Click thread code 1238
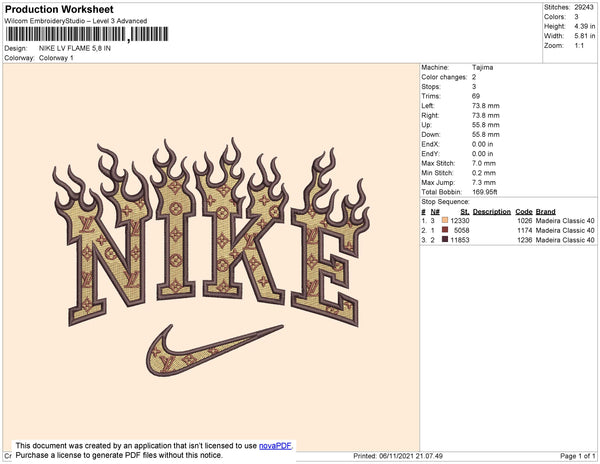The image size is (600, 464). pyautogui.click(x=525, y=240)
